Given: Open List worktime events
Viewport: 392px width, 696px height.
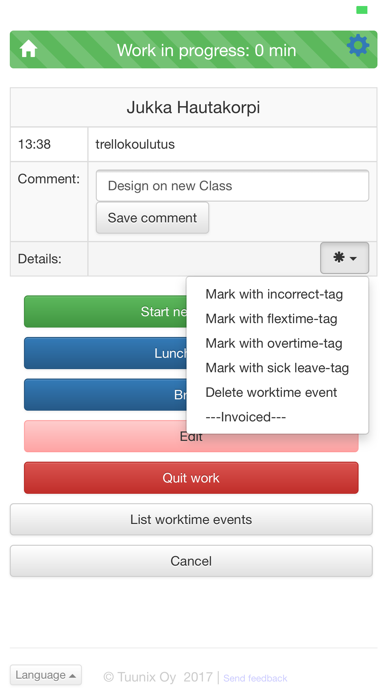Looking at the screenshot, I should pyautogui.click(x=191, y=519).
